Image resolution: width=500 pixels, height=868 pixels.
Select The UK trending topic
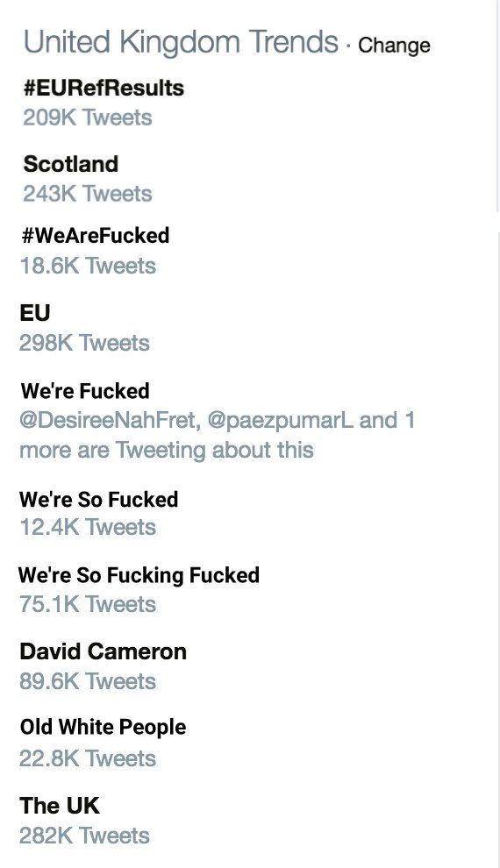[x=60, y=806]
